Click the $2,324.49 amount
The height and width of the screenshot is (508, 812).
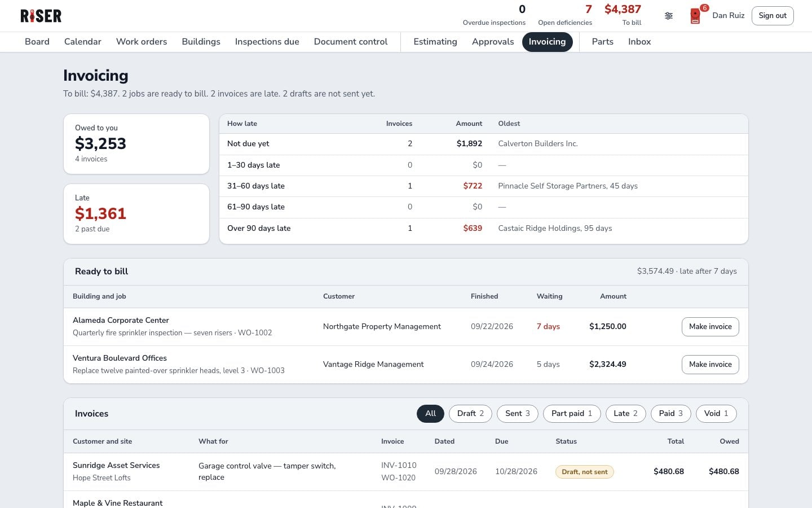click(x=607, y=365)
